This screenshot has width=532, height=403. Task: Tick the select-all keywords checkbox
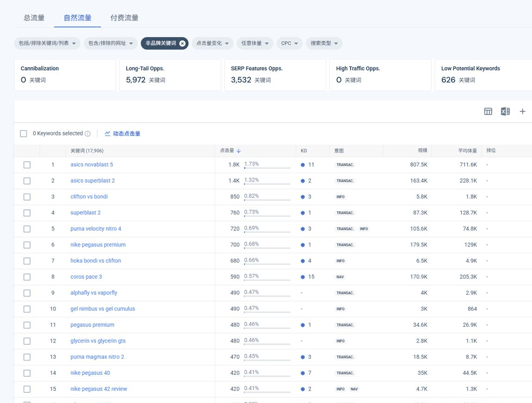point(24,134)
